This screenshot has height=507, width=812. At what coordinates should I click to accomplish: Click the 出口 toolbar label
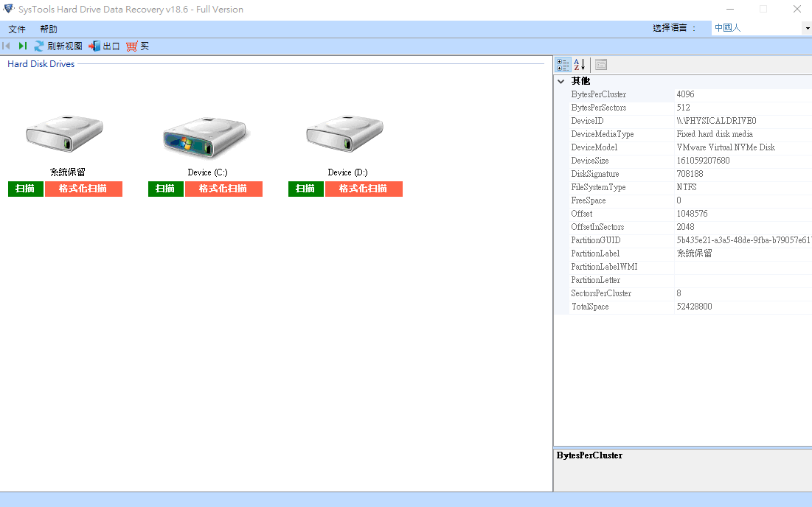coord(111,46)
